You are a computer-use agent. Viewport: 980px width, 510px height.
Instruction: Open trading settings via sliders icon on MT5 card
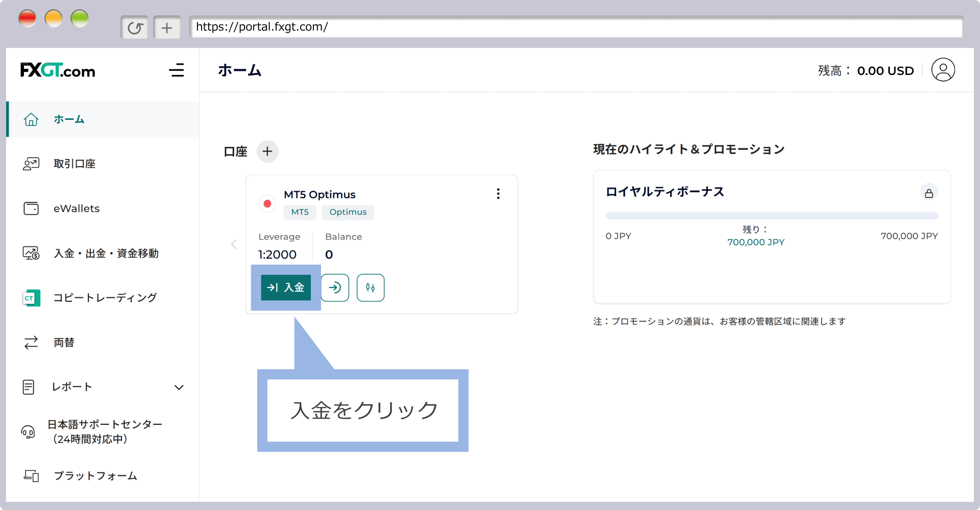371,288
